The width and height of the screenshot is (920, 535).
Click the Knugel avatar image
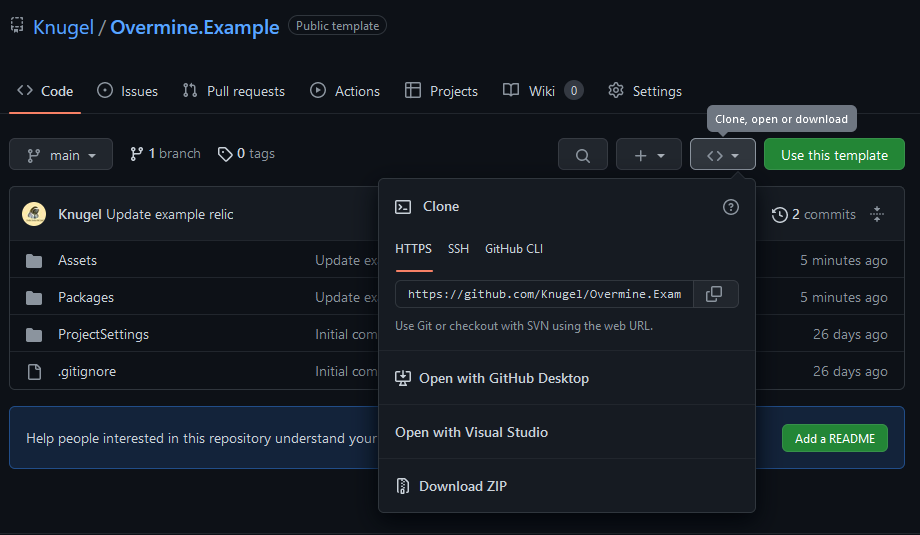coord(34,214)
